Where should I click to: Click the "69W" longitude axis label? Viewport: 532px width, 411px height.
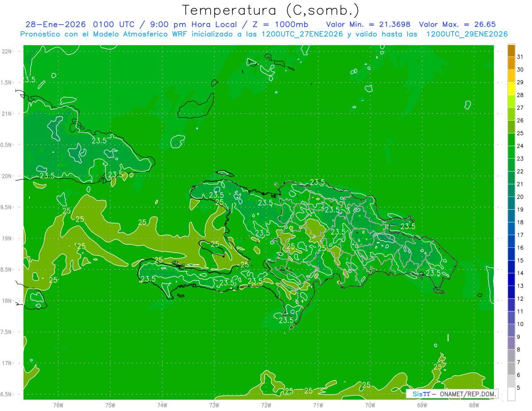[x=422, y=405]
